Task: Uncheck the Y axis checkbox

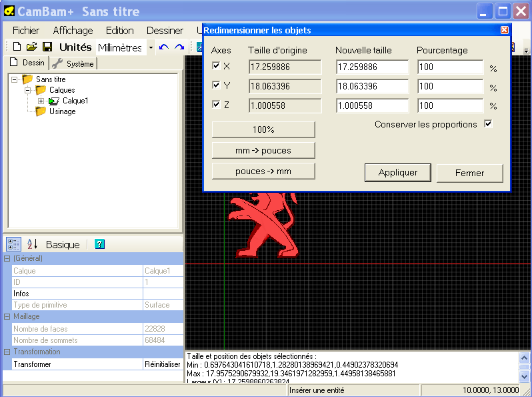Action: click(x=216, y=85)
